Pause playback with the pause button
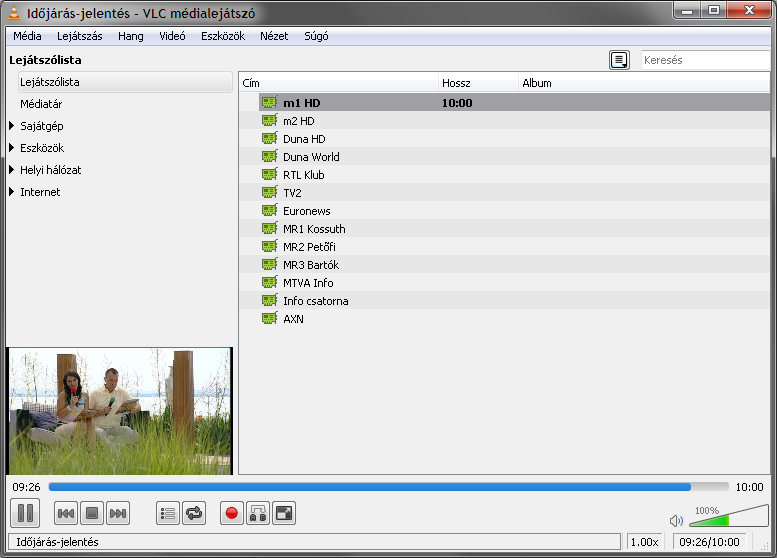The height and width of the screenshot is (558, 777). coord(25,513)
